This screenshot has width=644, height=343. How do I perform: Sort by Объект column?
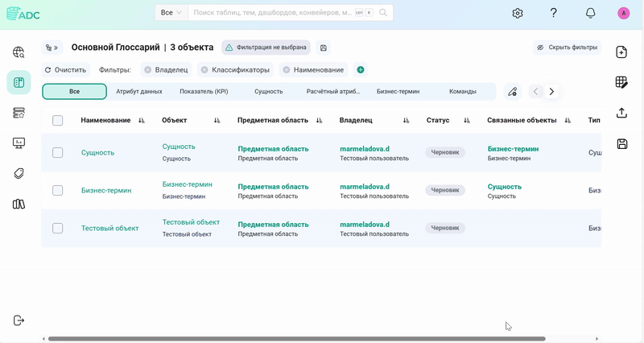tap(217, 120)
